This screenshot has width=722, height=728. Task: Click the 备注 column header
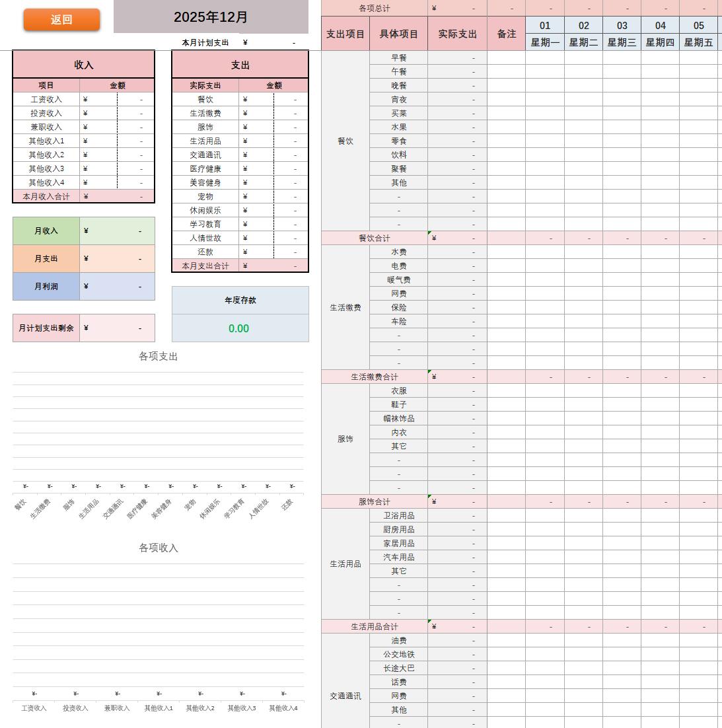click(507, 34)
